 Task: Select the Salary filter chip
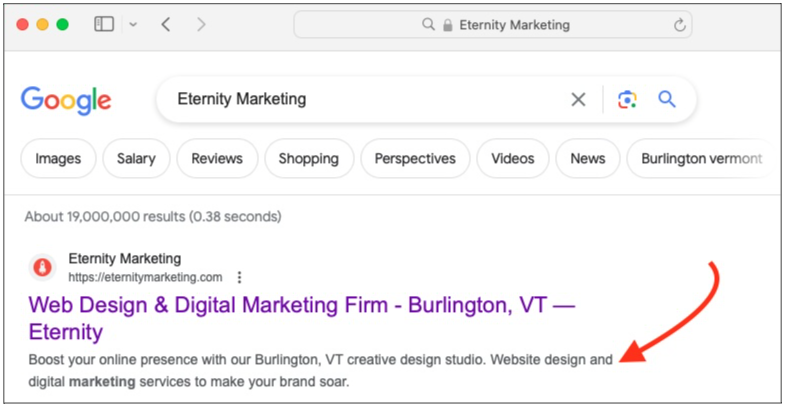(136, 158)
